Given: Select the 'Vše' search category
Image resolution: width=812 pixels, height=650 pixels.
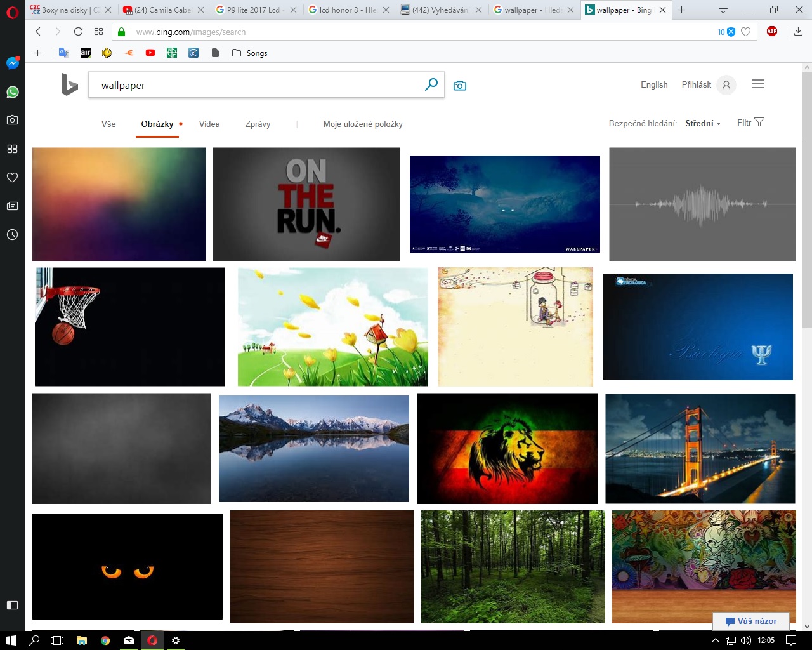Looking at the screenshot, I should (x=108, y=124).
